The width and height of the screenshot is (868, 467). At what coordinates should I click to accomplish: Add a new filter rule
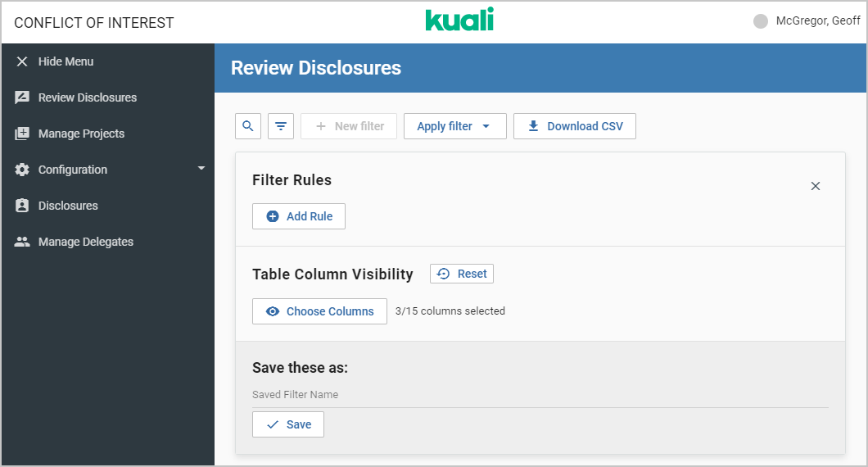(x=299, y=216)
